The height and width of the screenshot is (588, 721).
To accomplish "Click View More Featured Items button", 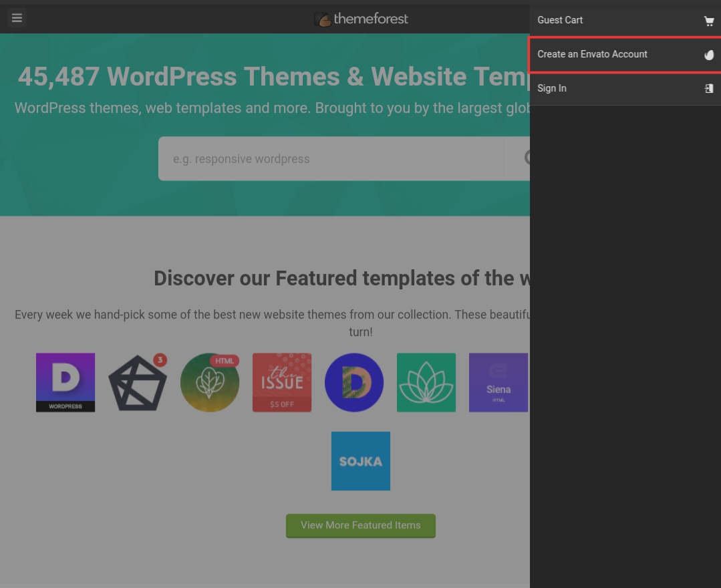I will pos(361,525).
